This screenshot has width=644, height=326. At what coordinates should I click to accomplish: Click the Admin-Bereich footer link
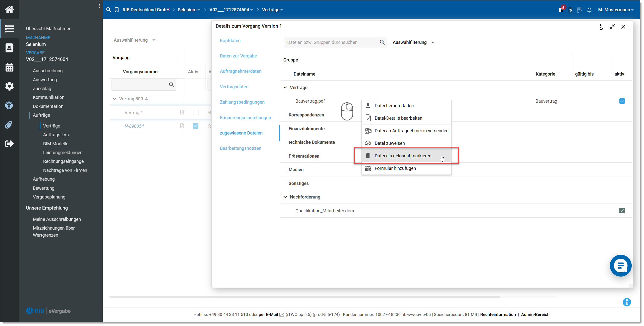(535, 314)
